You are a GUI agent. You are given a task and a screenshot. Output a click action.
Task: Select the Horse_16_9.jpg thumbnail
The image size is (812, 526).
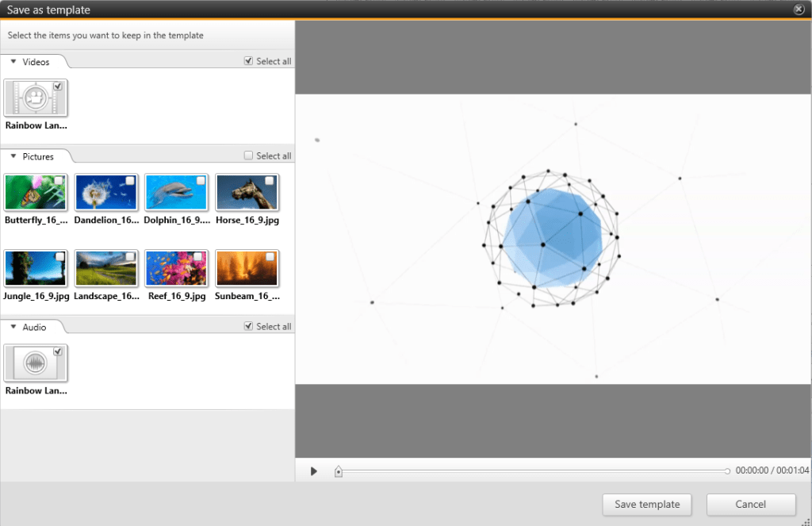[246, 192]
